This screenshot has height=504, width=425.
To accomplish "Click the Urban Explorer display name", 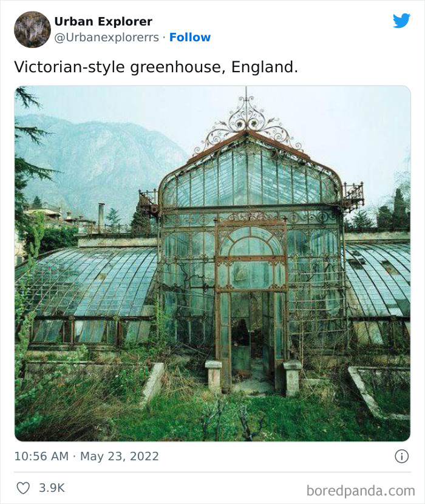I will click(x=103, y=21).
